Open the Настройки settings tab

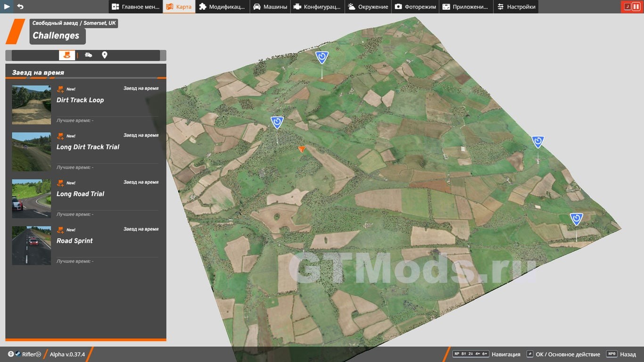click(x=516, y=7)
